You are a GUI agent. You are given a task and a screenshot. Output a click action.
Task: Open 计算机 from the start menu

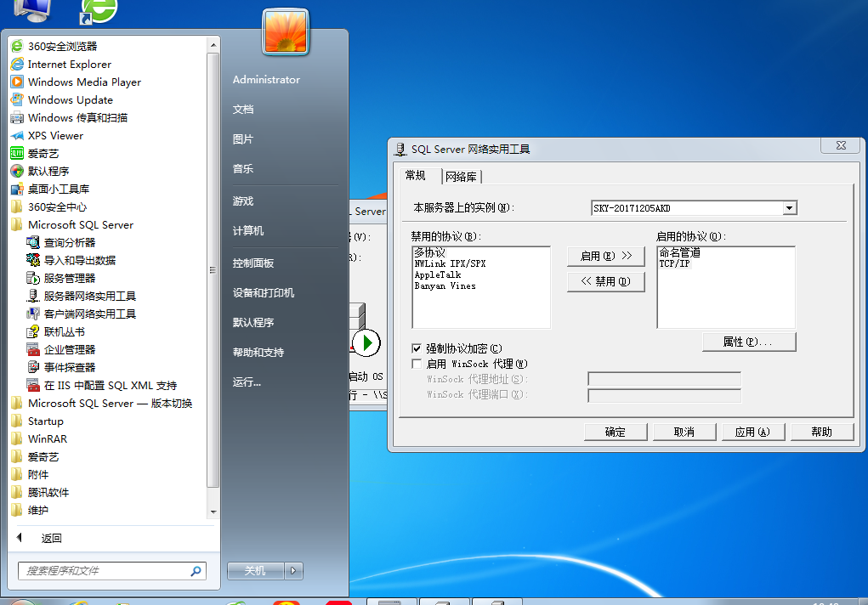pyautogui.click(x=248, y=231)
